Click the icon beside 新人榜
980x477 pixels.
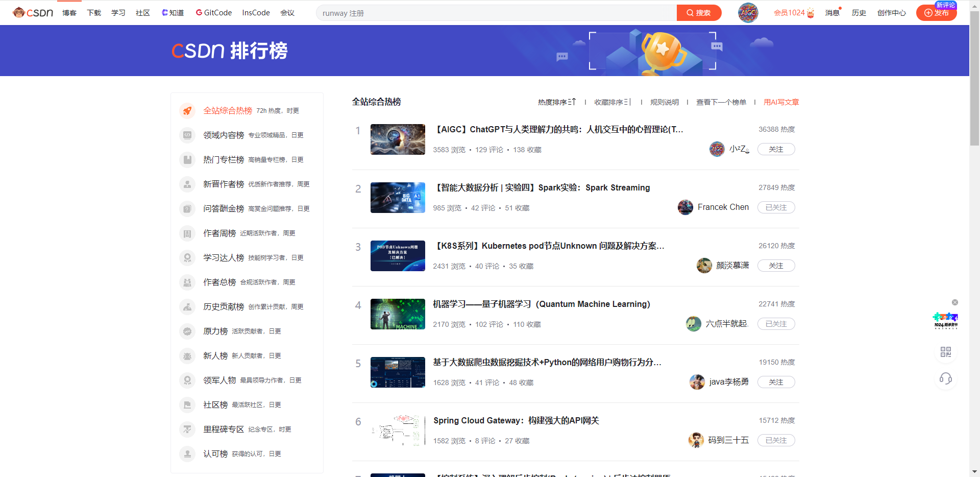(x=187, y=356)
